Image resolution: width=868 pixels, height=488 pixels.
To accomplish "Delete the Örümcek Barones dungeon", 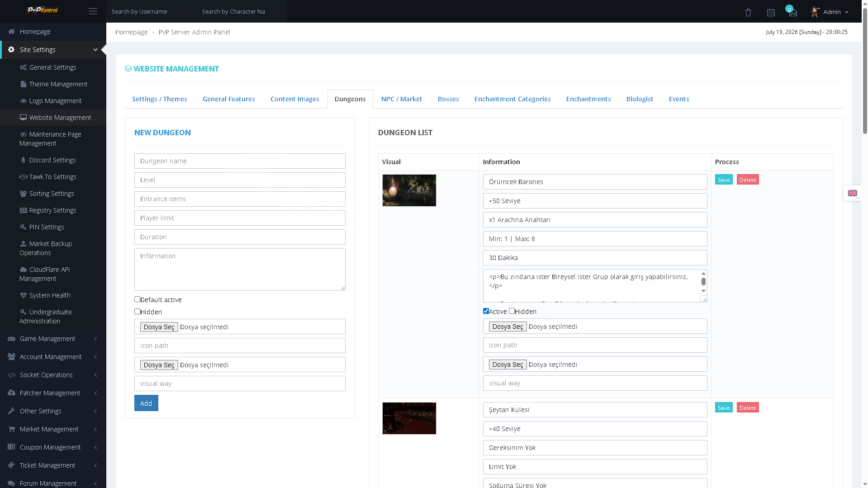I will pyautogui.click(x=748, y=180).
